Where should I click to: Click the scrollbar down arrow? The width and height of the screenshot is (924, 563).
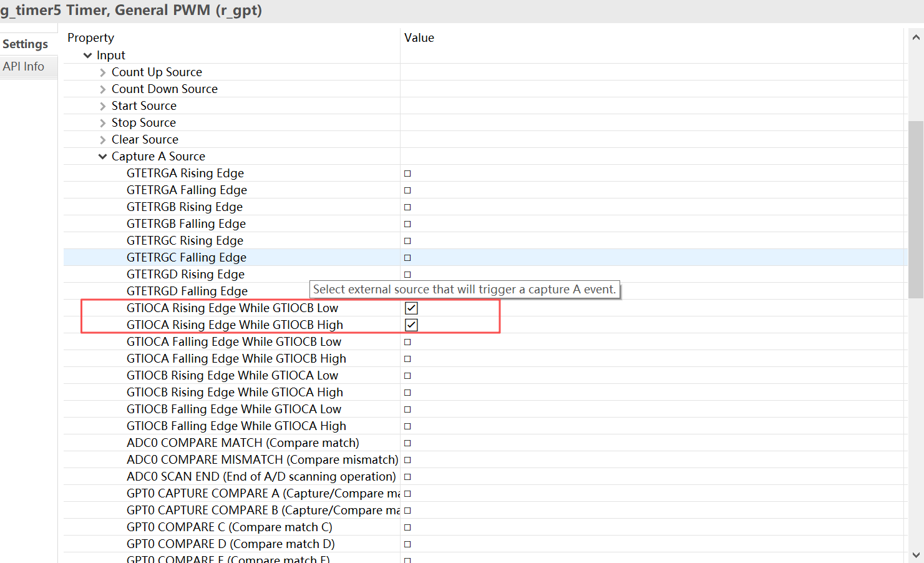[x=916, y=555]
